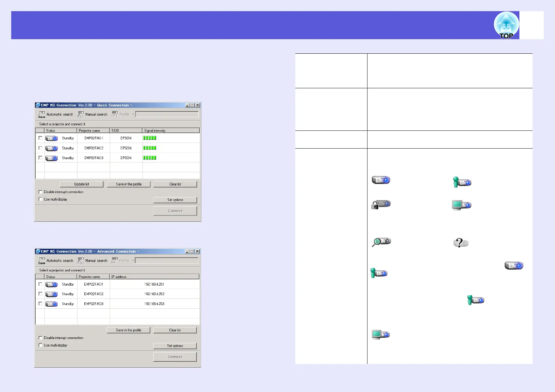555x392 pixels.
Task: Click Connect button in Quick Connection window
Action: point(175,211)
